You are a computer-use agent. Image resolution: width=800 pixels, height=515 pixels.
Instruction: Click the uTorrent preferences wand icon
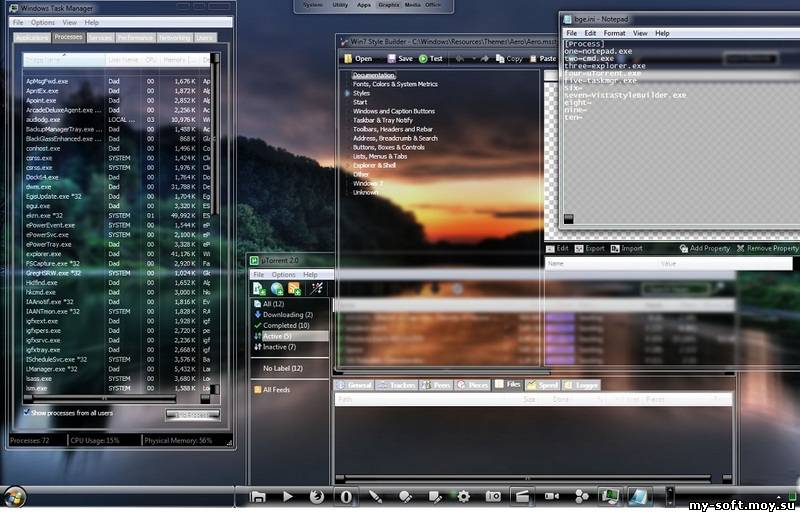click(x=317, y=289)
